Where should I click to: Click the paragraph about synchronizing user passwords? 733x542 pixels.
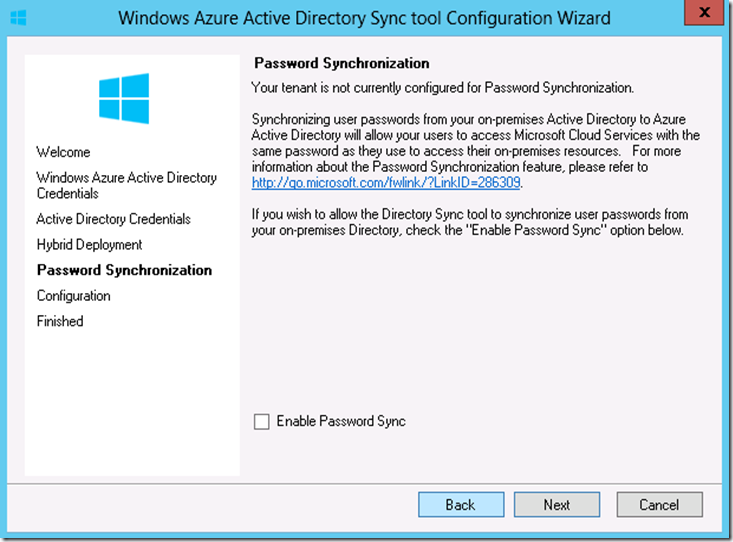[475, 151]
